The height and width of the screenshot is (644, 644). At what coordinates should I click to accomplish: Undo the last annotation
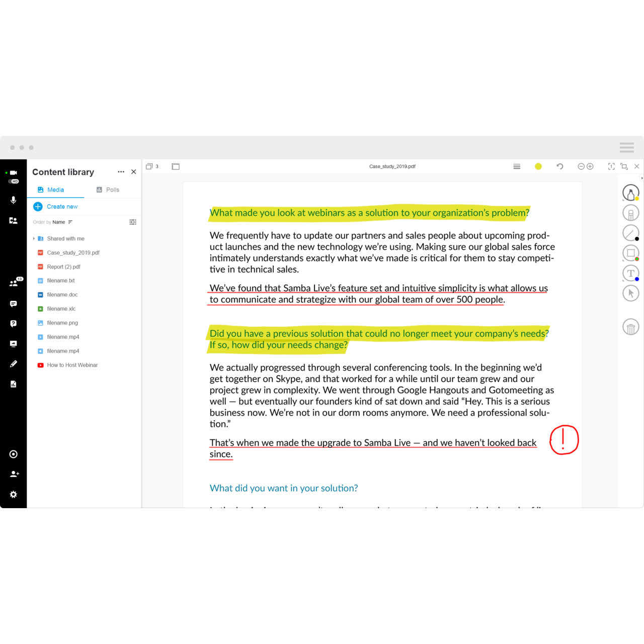click(559, 167)
